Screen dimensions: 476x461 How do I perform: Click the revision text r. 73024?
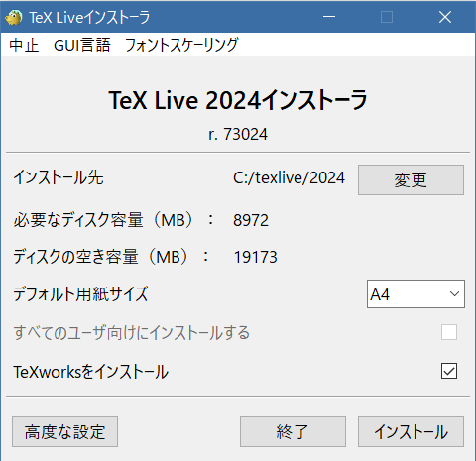238,134
